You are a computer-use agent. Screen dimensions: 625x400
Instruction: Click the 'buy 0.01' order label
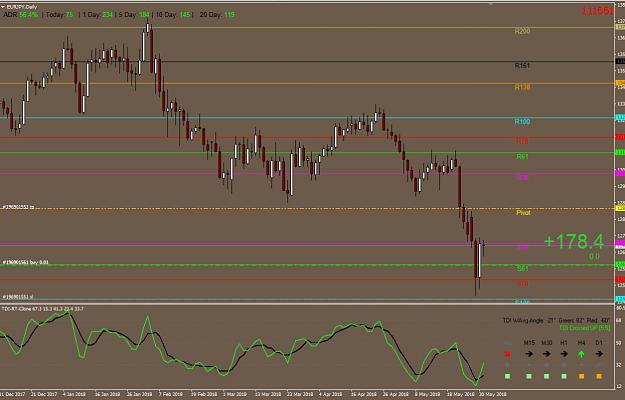tap(26, 262)
